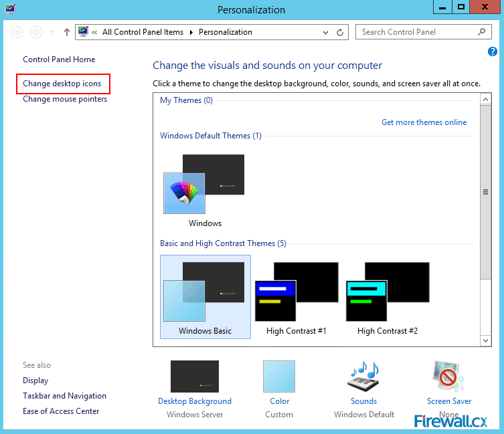Click the Personalization window title icon

pyautogui.click(x=10, y=9)
